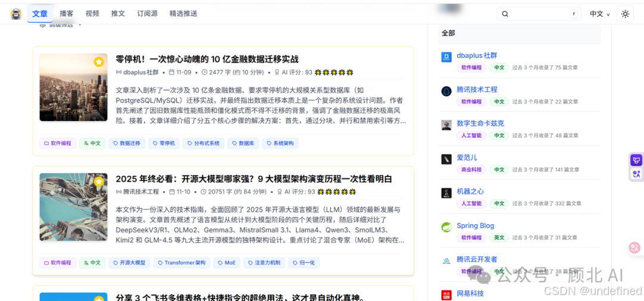
Task: Click the purple chat widget icon
Action: 636,160
